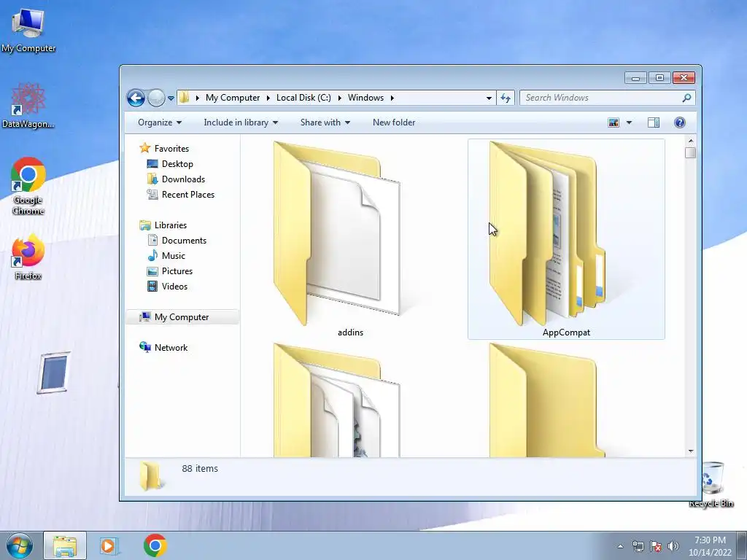Open the recent locations dropdown arrow
The height and width of the screenshot is (560, 747).
(x=171, y=98)
